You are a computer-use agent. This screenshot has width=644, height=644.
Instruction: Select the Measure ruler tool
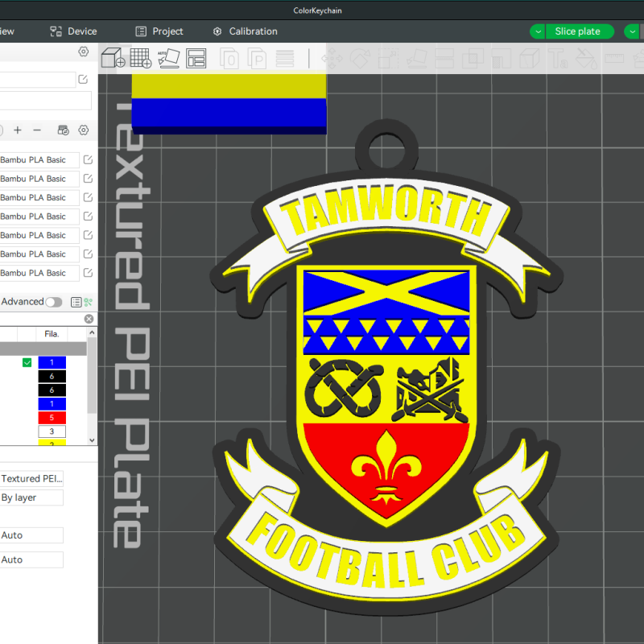614,59
